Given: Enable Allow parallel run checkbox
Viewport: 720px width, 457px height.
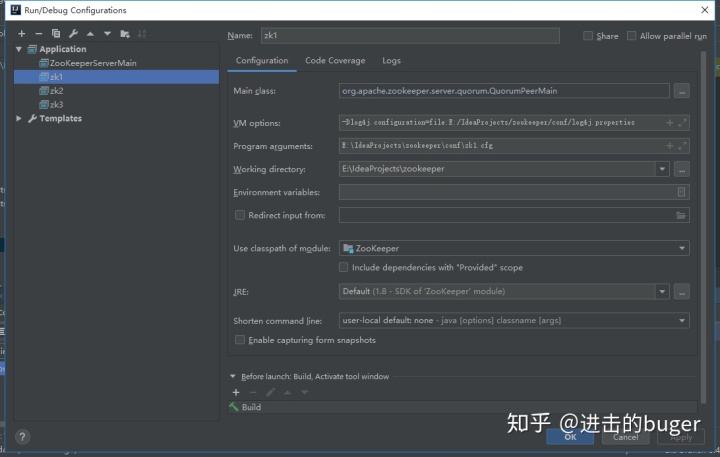Looking at the screenshot, I should (x=631, y=36).
